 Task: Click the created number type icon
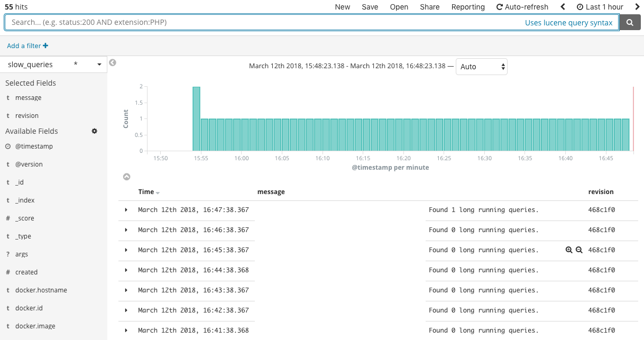(x=8, y=272)
